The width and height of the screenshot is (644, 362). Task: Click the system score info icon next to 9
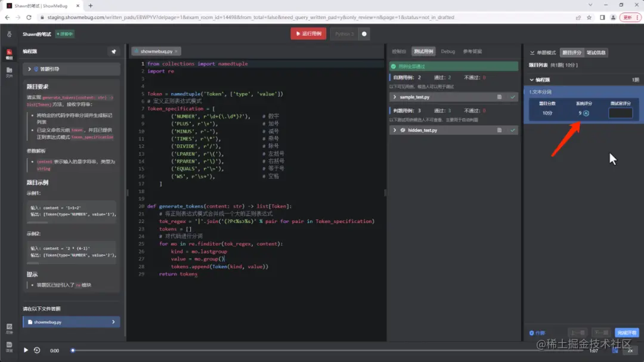(x=586, y=113)
